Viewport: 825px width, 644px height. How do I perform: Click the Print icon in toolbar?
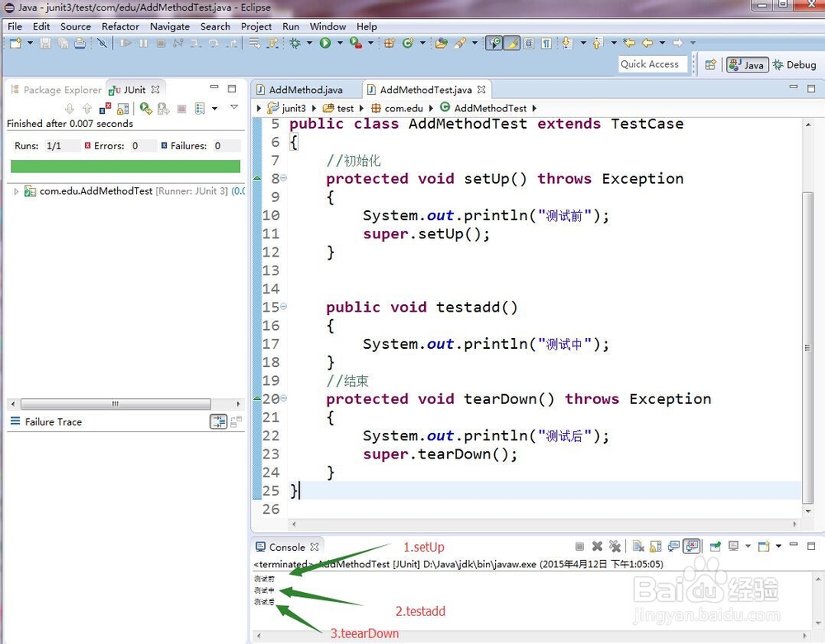click(79, 43)
